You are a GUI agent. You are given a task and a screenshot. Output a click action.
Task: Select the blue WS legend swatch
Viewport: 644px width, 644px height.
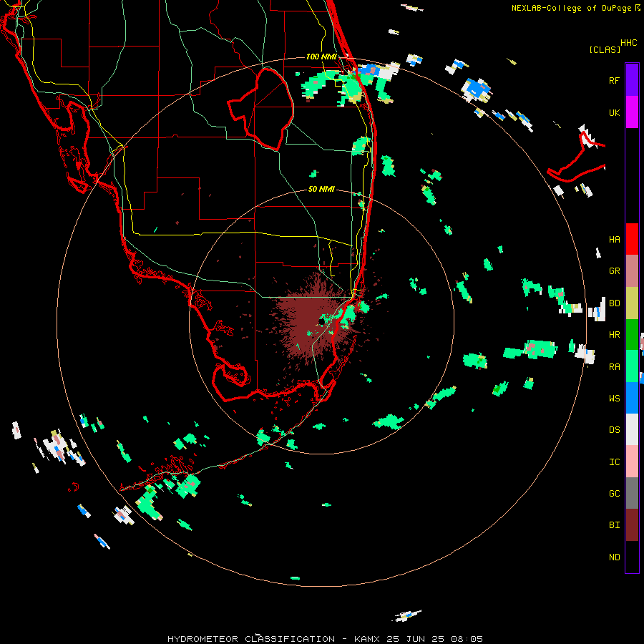pos(632,398)
